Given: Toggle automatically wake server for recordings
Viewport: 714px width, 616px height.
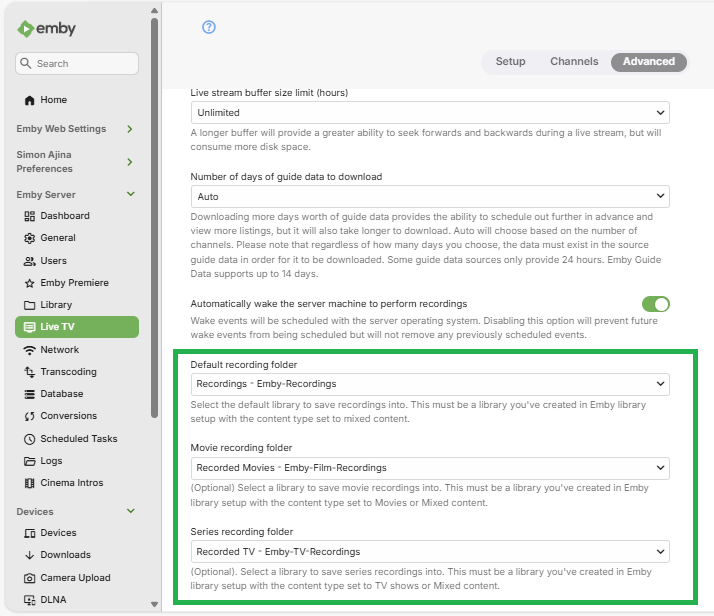Looking at the screenshot, I should click(x=656, y=304).
